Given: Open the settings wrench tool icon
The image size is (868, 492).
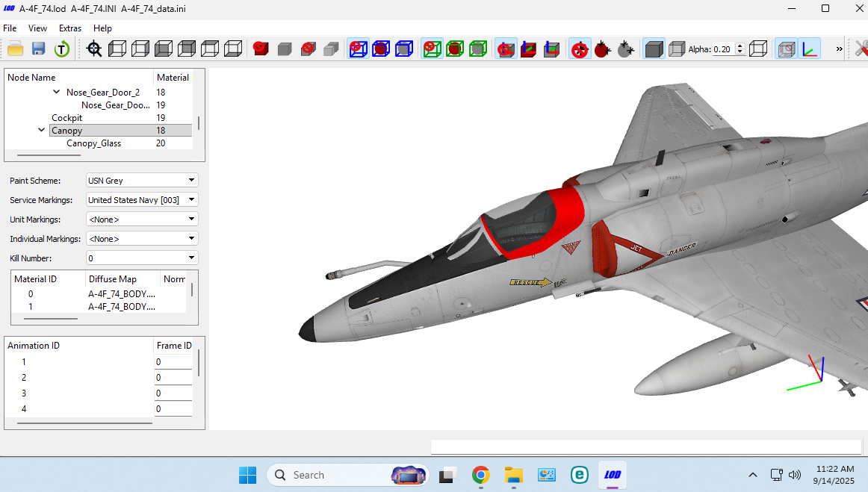Looking at the screenshot, I should 861,49.
